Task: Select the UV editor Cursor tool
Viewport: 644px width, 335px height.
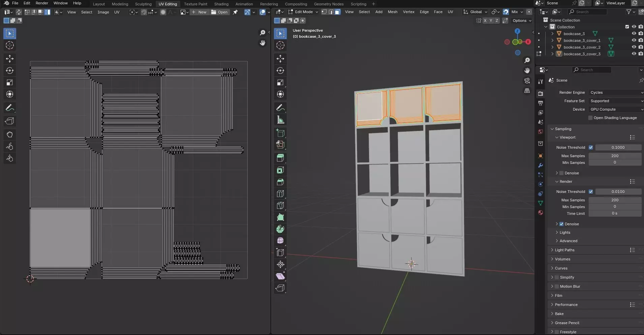Action: click(10, 45)
